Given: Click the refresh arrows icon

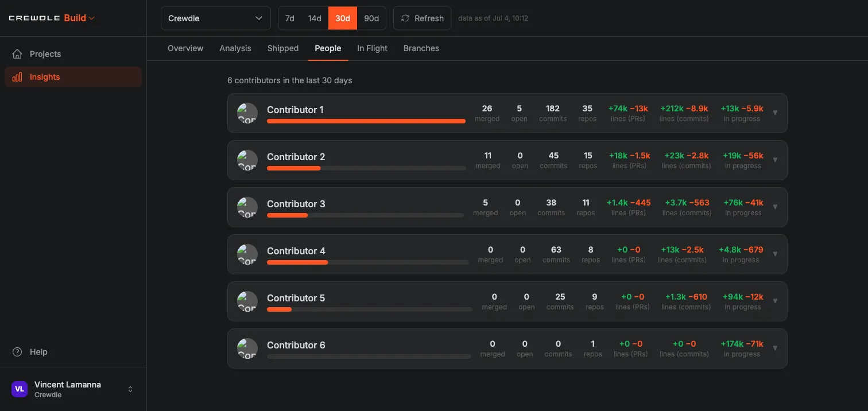Looking at the screenshot, I should click(x=405, y=18).
